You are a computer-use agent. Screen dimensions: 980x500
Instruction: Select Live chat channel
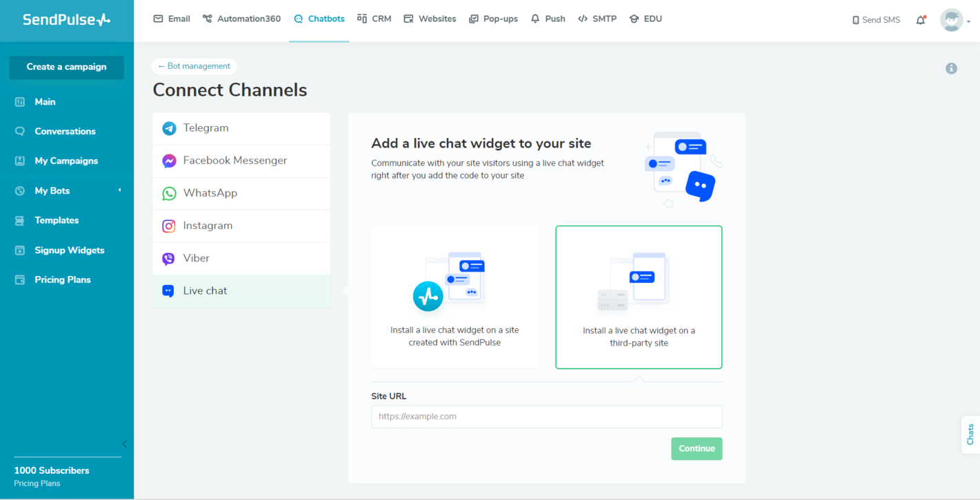coord(241,290)
